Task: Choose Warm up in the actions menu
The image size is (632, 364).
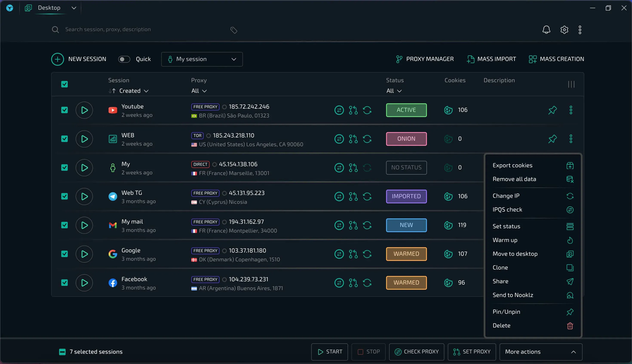Action: (x=505, y=240)
